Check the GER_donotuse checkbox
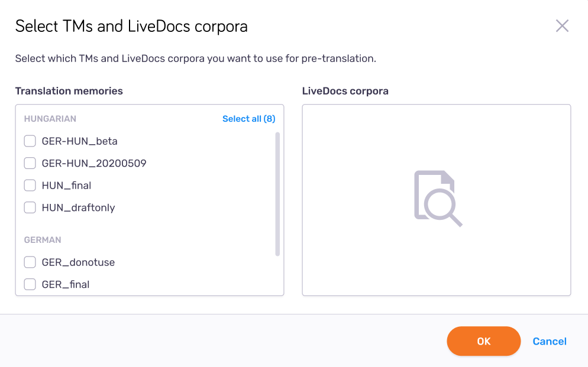This screenshot has height=367, width=588. pos(30,262)
